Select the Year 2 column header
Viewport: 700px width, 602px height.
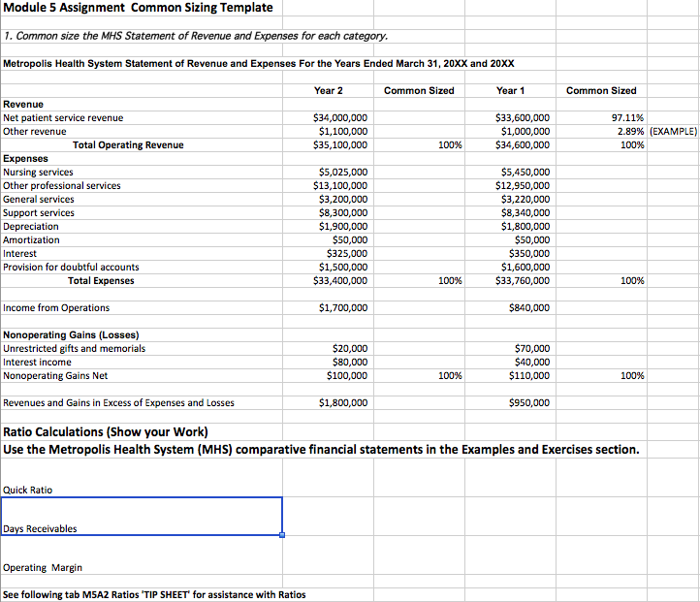(x=329, y=90)
